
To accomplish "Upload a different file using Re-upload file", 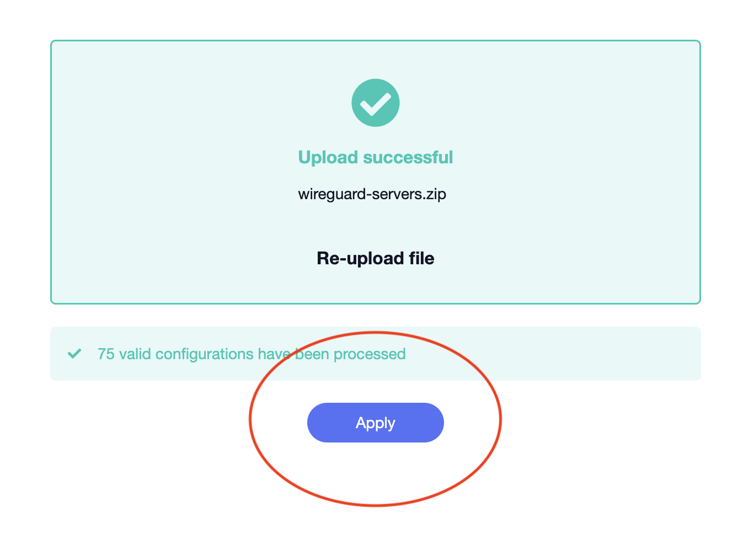I will 375,258.
